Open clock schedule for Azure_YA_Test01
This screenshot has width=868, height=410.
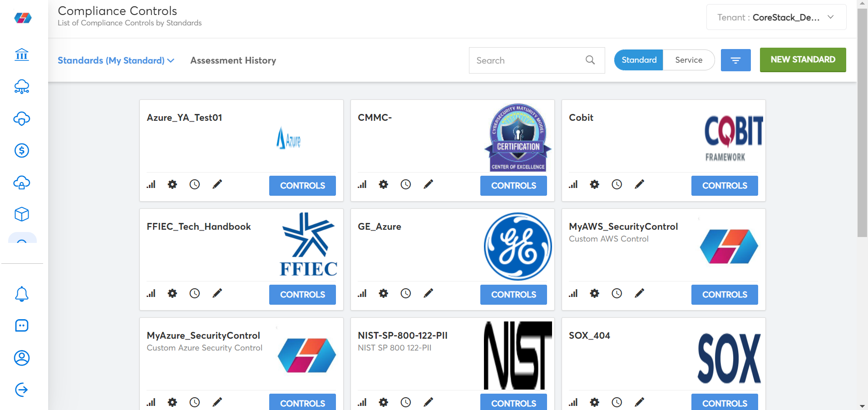coord(195,184)
